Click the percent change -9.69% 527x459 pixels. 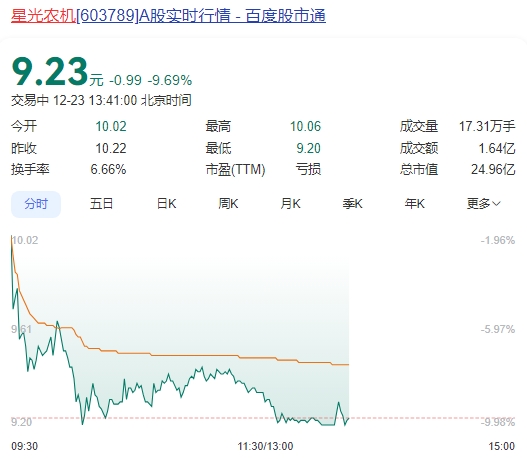(170, 80)
